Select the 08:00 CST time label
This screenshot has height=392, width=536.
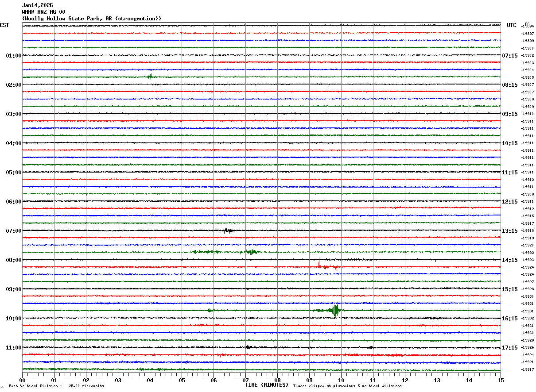[x=14, y=260]
